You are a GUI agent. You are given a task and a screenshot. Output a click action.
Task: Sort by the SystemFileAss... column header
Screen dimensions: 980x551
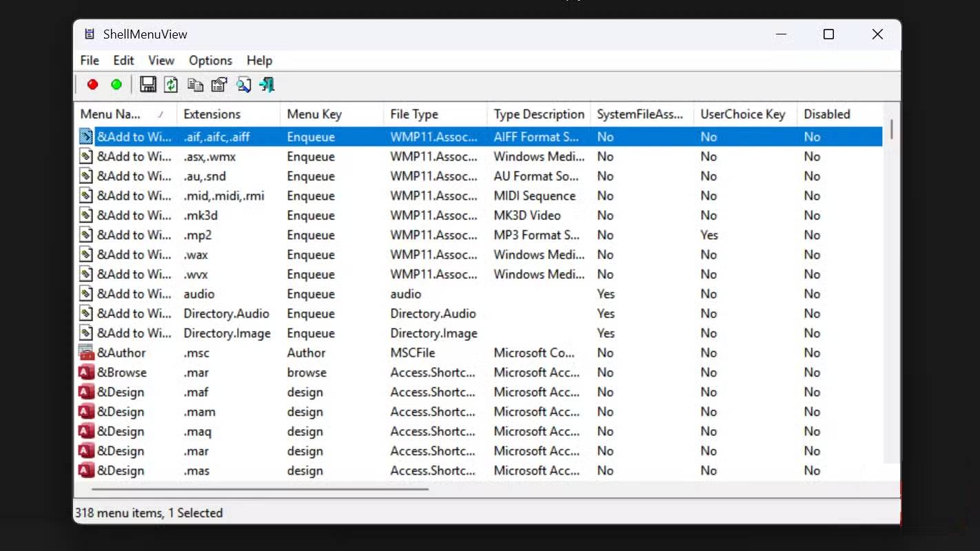pyautogui.click(x=642, y=114)
